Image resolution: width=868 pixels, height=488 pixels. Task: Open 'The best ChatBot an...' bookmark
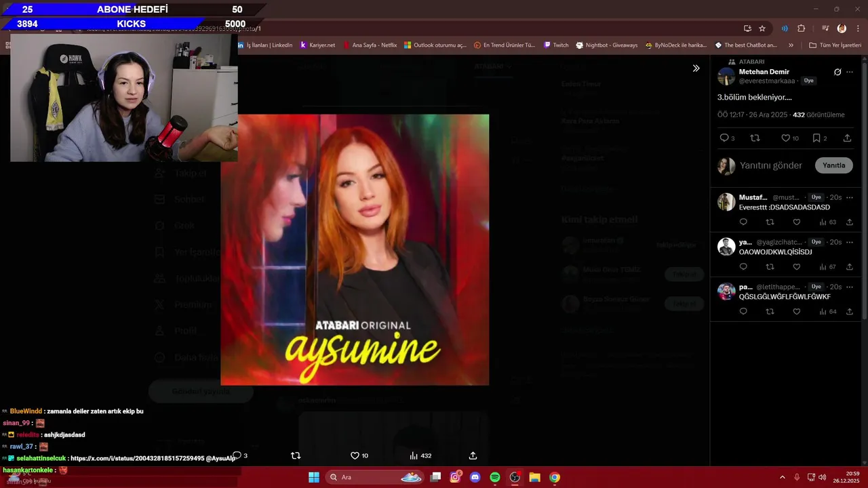tap(746, 45)
